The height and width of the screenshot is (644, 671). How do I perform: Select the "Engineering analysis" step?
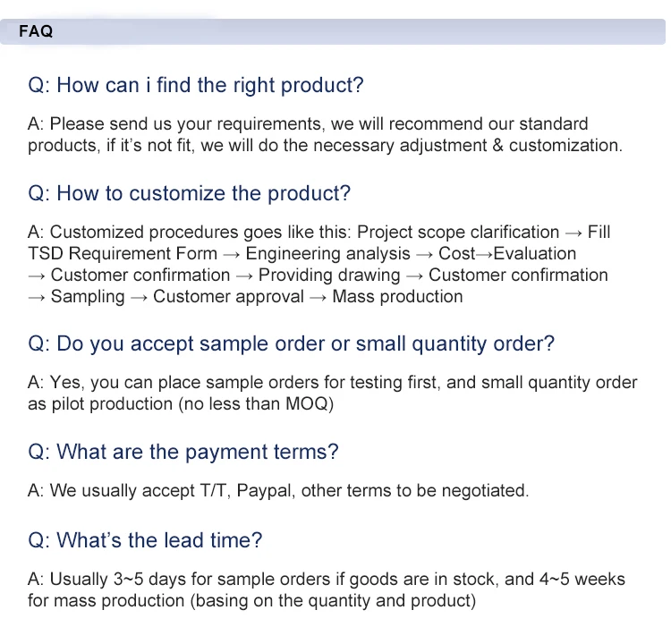[328, 253]
